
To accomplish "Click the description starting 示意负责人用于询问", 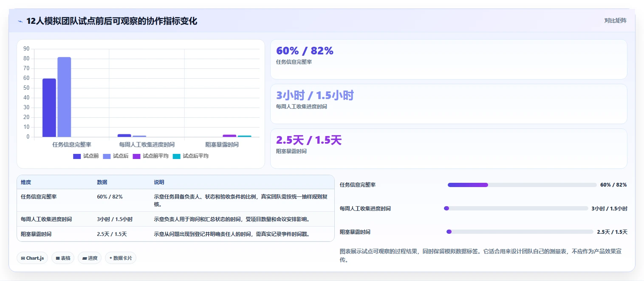I will 232,219.
